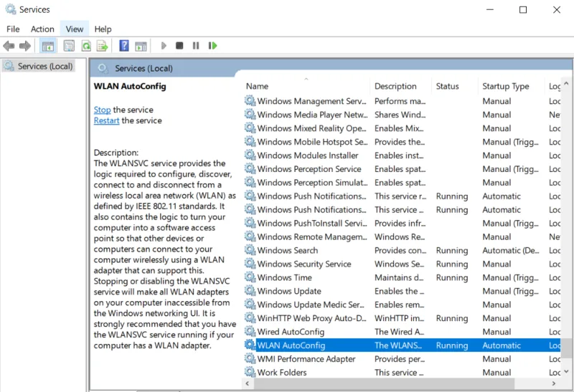Select Windows PushToInstall Servi... service name

pos(312,223)
